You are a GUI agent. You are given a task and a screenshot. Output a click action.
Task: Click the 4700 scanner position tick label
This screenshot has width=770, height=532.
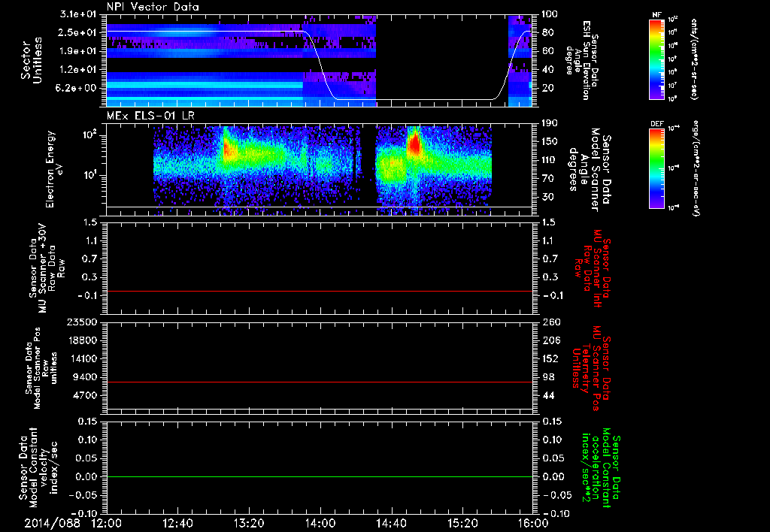click(x=84, y=395)
